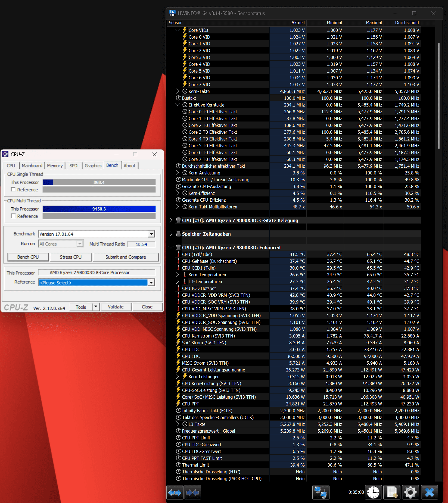Viewport: 448px width, 503px height.
Task: Collapse the Effektive Kerntakte group
Action: click(178, 105)
